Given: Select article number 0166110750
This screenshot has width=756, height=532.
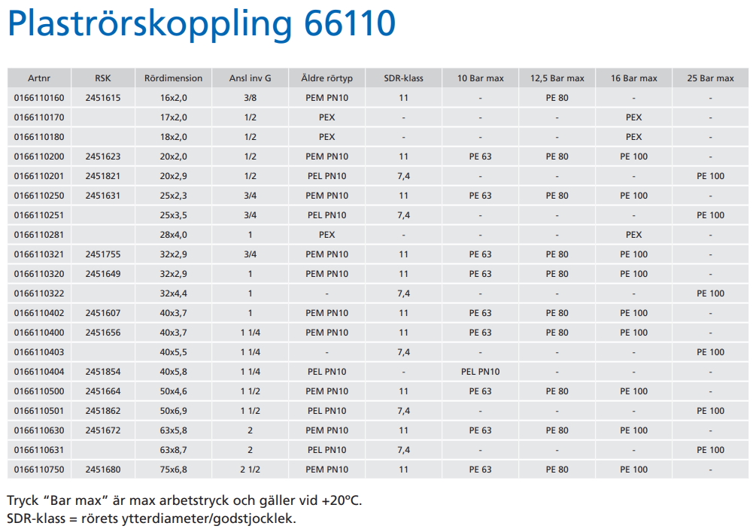Looking at the screenshot, I should click(39, 470).
